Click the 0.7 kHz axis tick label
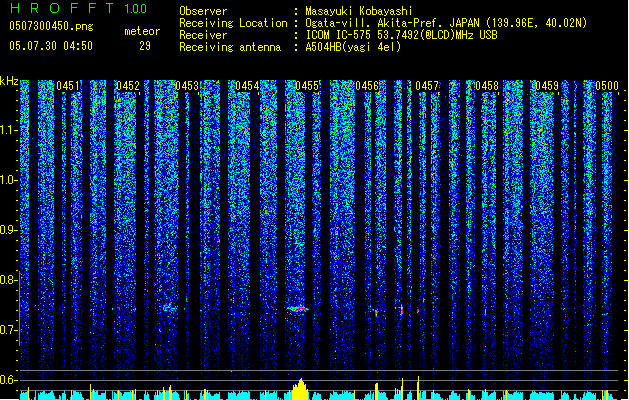The width and height of the screenshot is (629, 400). (8, 330)
